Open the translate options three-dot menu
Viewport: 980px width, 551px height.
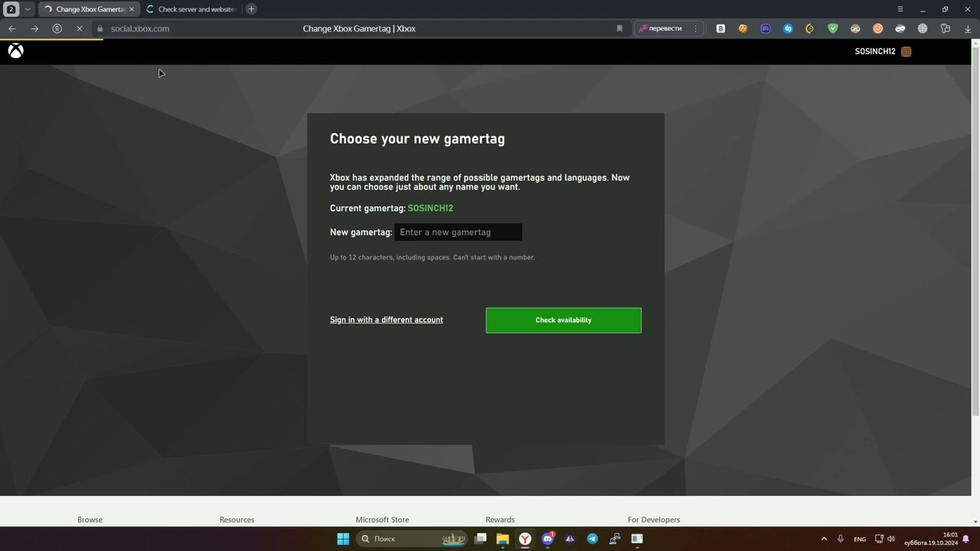[x=695, y=28]
